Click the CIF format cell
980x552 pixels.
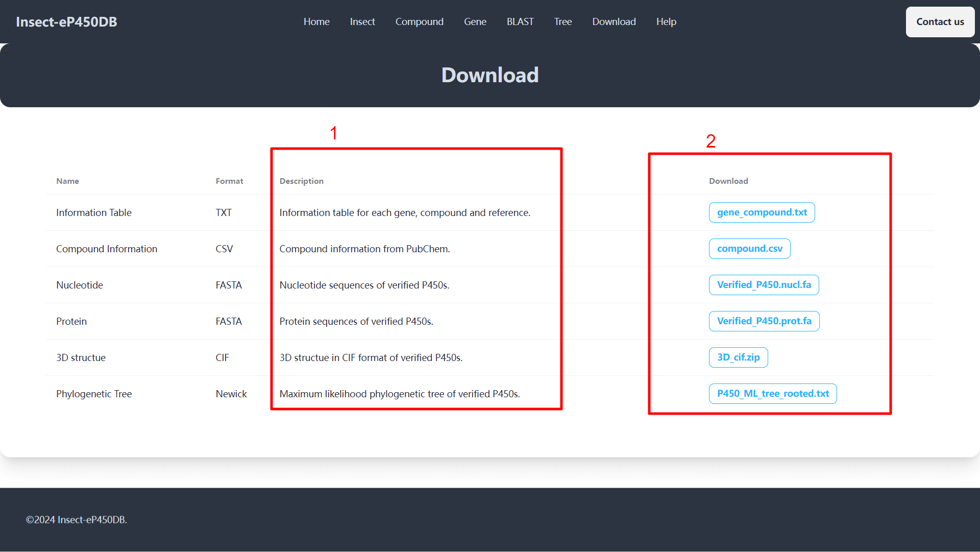pyautogui.click(x=222, y=358)
